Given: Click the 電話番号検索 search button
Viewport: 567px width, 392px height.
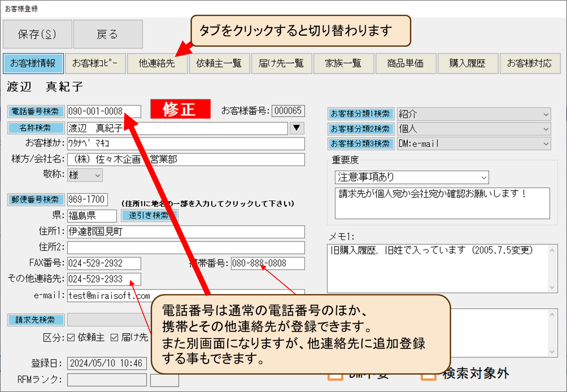Looking at the screenshot, I should tap(36, 111).
